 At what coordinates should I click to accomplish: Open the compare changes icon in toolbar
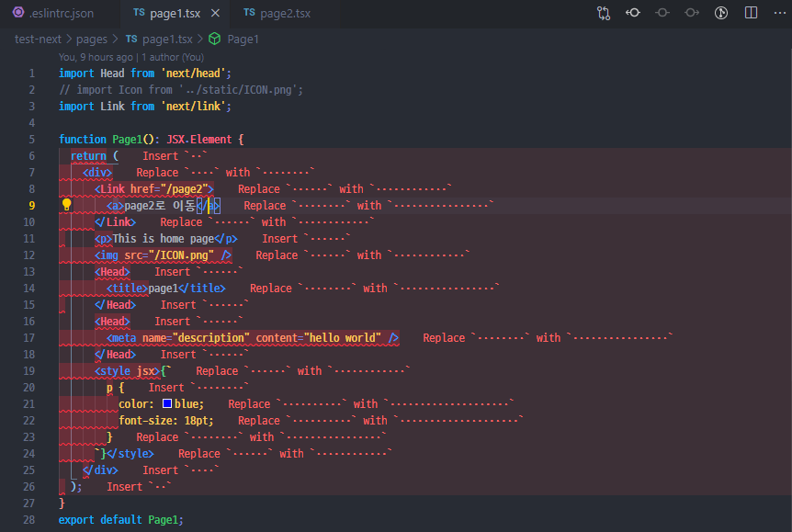pyautogui.click(x=603, y=13)
